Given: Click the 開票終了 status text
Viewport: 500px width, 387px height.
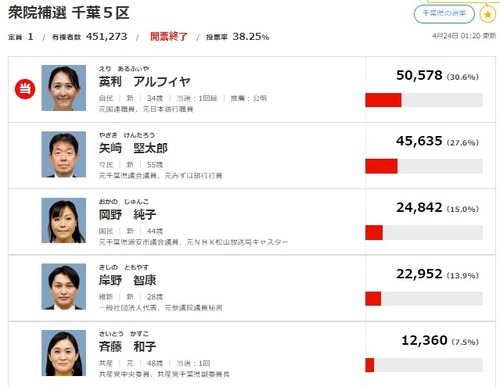Looking at the screenshot, I should tap(169, 36).
